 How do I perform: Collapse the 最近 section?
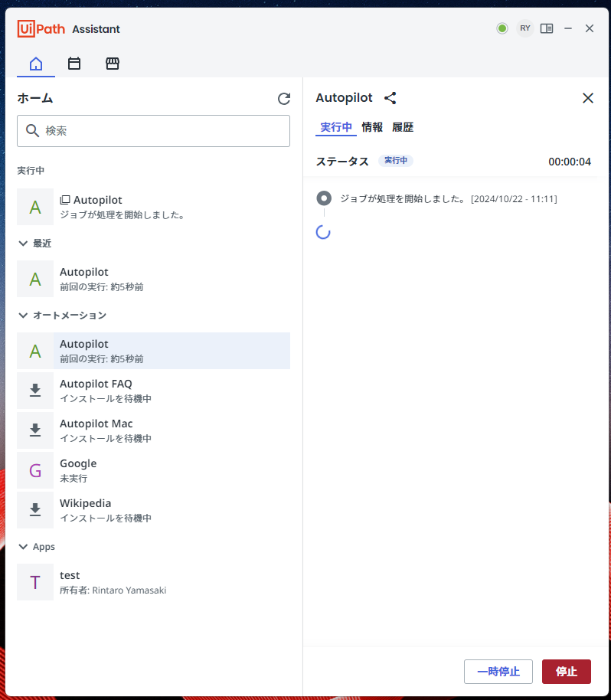click(x=34, y=244)
